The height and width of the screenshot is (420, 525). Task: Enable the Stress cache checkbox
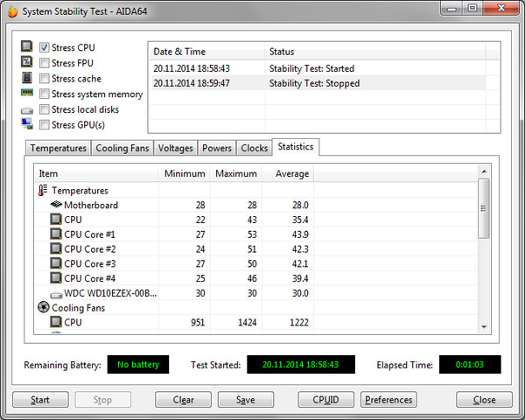pyautogui.click(x=44, y=79)
